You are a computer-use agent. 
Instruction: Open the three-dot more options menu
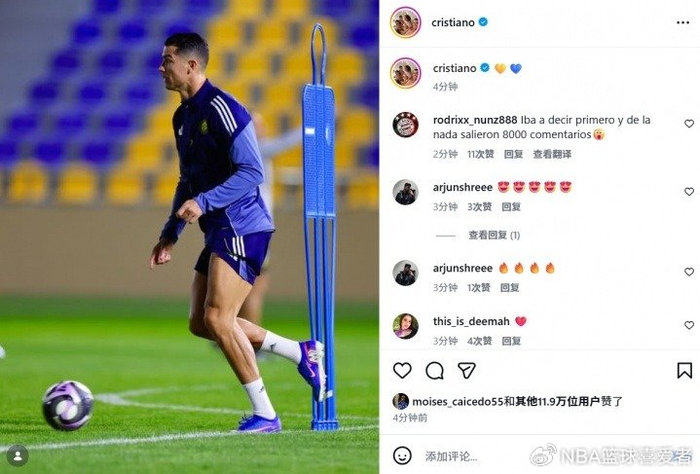683,22
